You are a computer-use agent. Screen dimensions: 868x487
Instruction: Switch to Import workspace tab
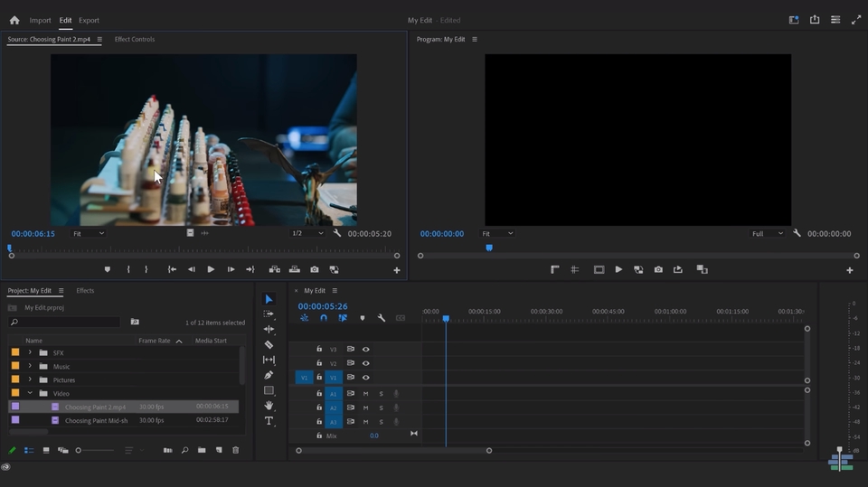pyautogui.click(x=40, y=20)
